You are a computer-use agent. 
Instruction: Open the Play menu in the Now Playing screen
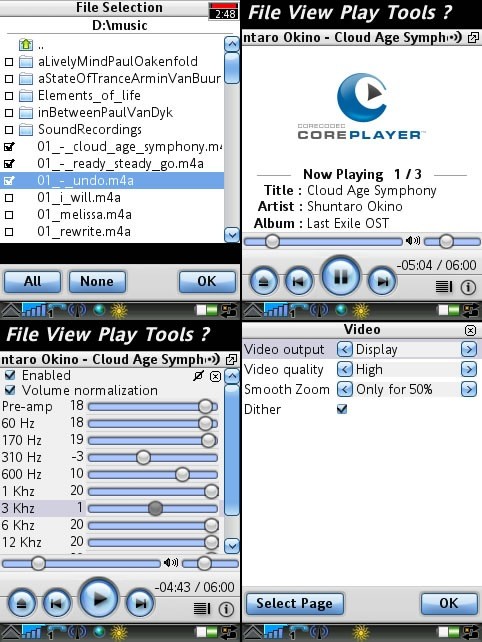[x=359, y=14]
